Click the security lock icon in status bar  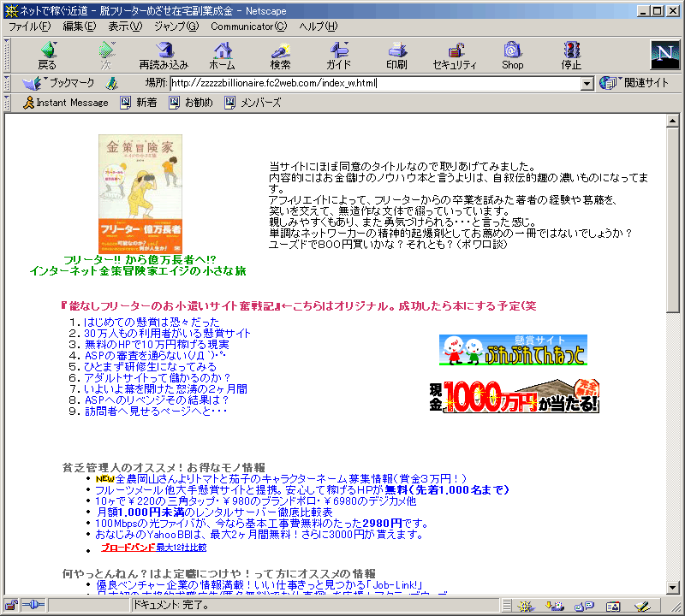(x=11, y=605)
